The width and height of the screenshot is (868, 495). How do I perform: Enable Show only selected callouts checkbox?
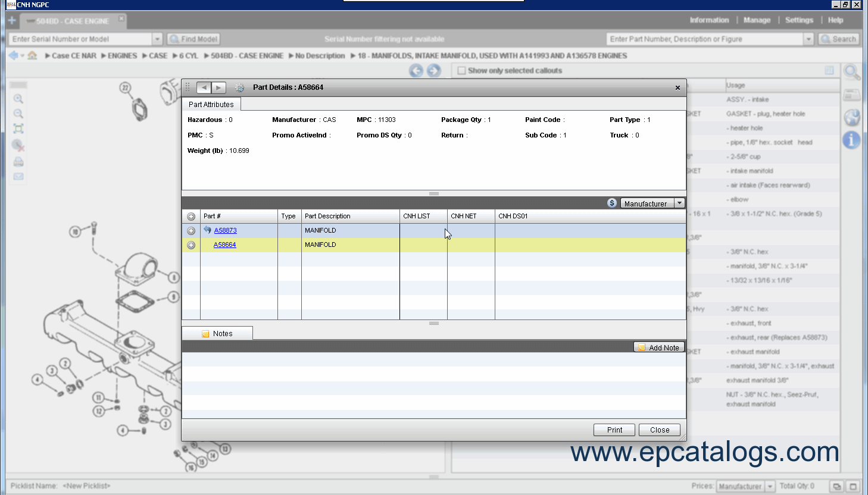click(x=461, y=70)
